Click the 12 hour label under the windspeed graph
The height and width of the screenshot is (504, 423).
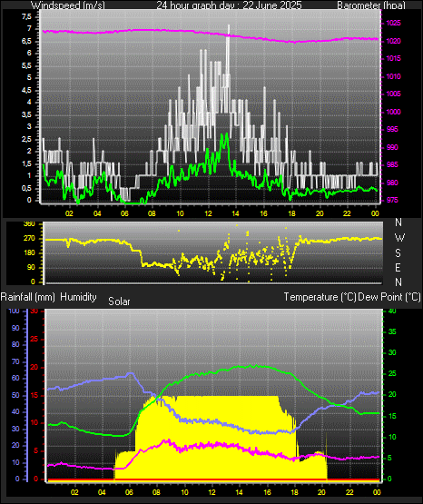[x=208, y=213]
